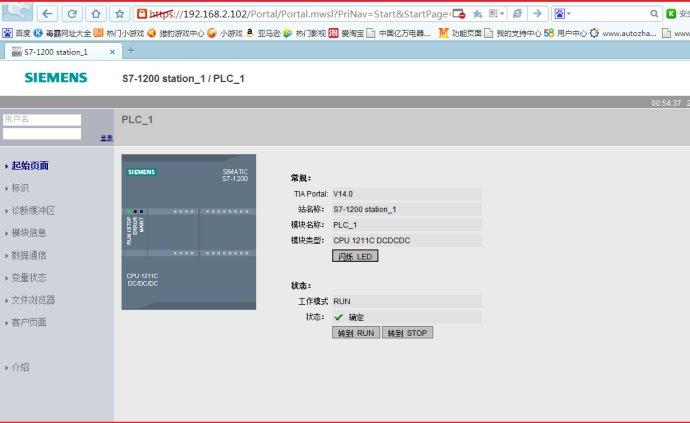Open 文件浏览器 file browser in sidebar

33,300
